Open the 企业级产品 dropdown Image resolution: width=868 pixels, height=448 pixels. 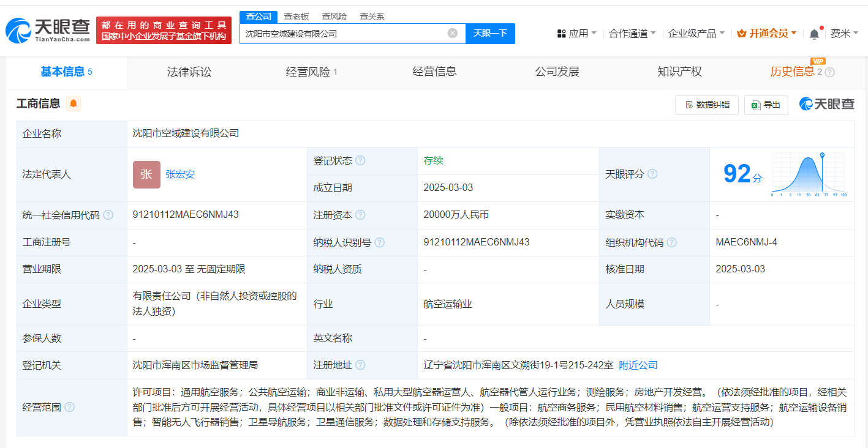[x=696, y=33]
